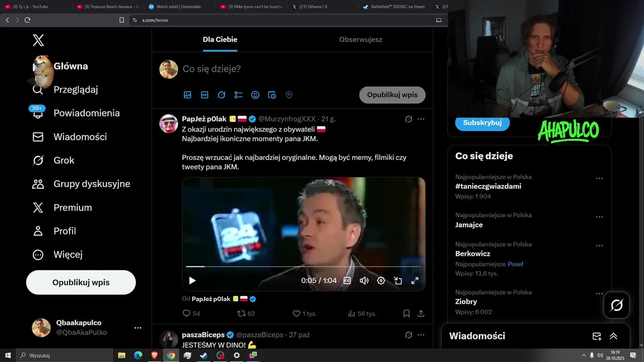Toggle video picture-in-picture icon

(x=398, y=281)
